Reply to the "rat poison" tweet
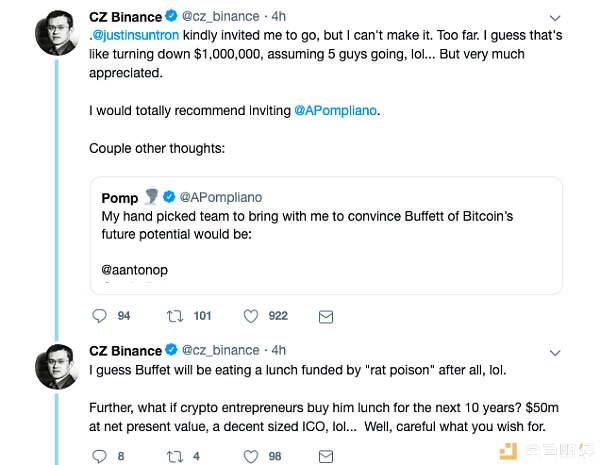The height and width of the screenshot is (465, 600). coord(98,456)
